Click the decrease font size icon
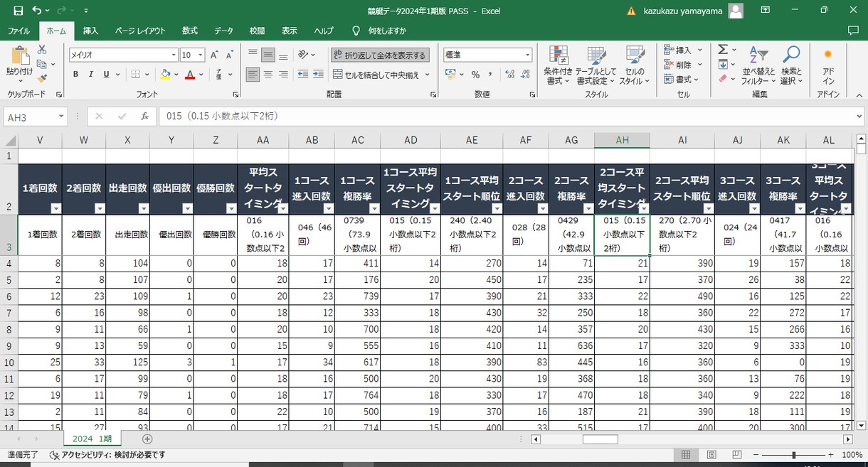This screenshot has height=467, width=868. click(230, 55)
